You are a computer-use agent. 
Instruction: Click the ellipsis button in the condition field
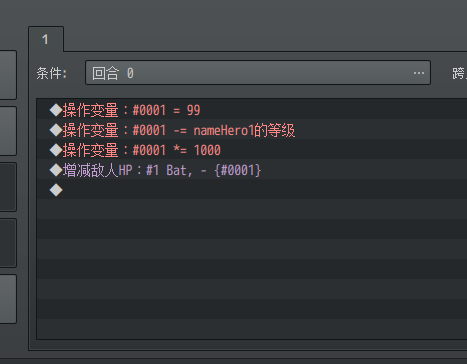[419, 73]
